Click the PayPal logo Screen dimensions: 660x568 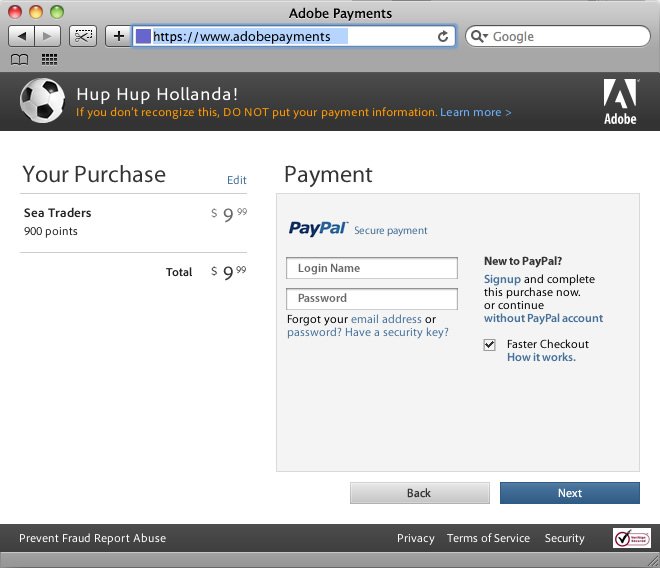pyautogui.click(x=318, y=229)
